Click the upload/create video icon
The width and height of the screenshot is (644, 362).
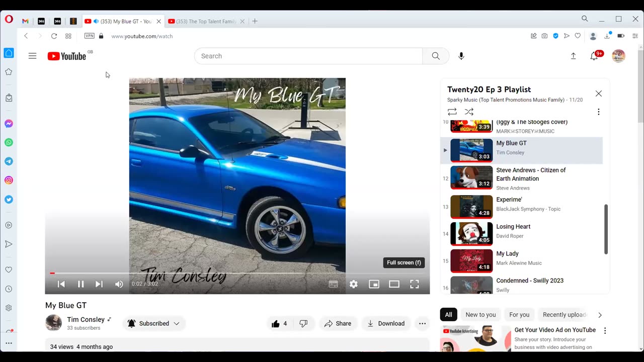click(573, 56)
